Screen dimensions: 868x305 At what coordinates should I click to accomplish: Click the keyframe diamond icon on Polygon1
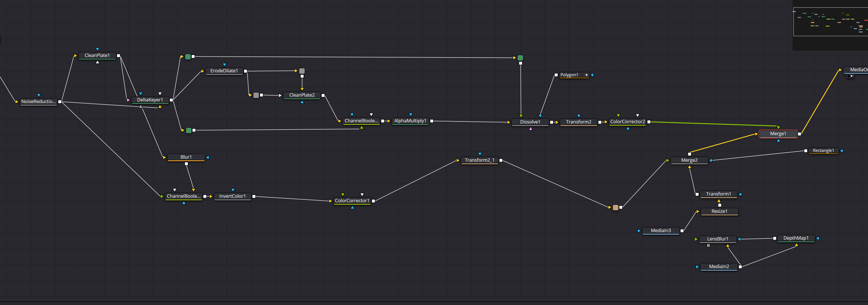point(586,75)
